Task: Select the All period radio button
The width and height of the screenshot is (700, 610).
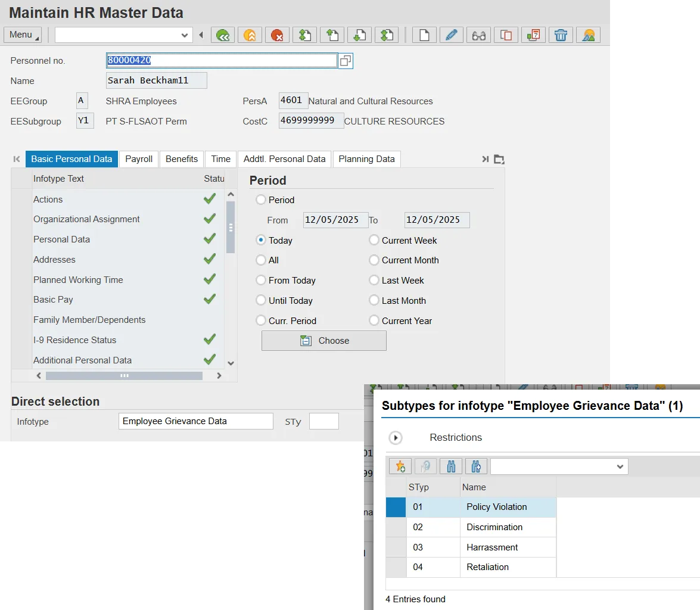Action: 260,260
